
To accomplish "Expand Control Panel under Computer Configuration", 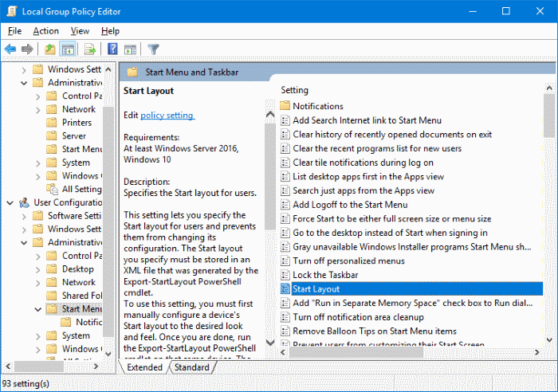I will [38, 96].
